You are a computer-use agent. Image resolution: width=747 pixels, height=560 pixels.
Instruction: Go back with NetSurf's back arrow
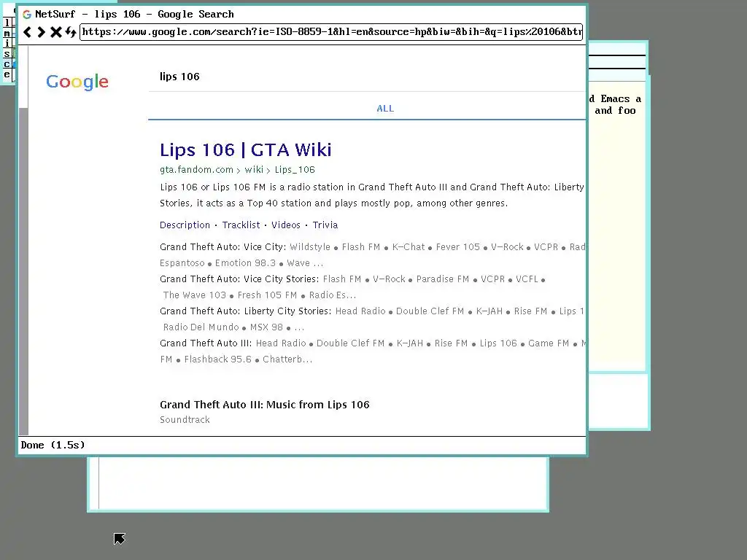point(28,32)
